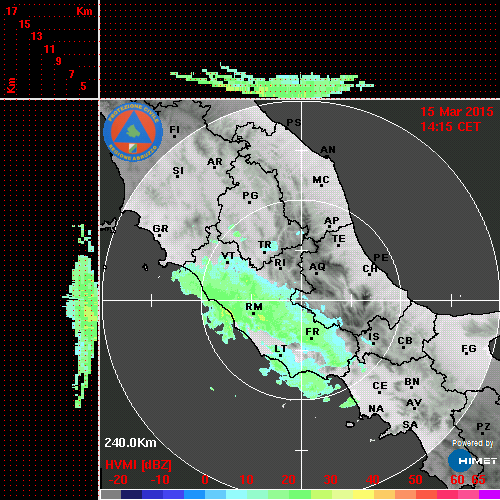Viewport: 500px width, 500px height.
Task: Click the 14:15 CET timestamp
Action: click(x=450, y=127)
